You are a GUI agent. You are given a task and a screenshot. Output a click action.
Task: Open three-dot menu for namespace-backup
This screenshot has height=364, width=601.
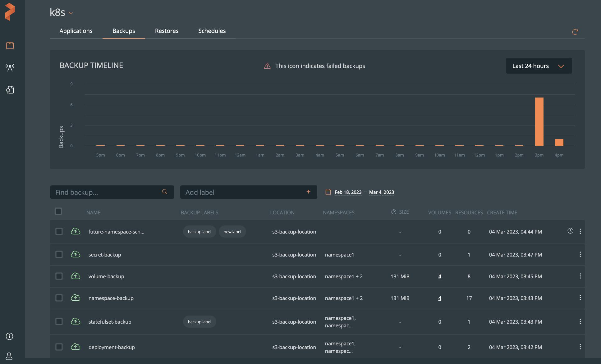(x=580, y=298)
